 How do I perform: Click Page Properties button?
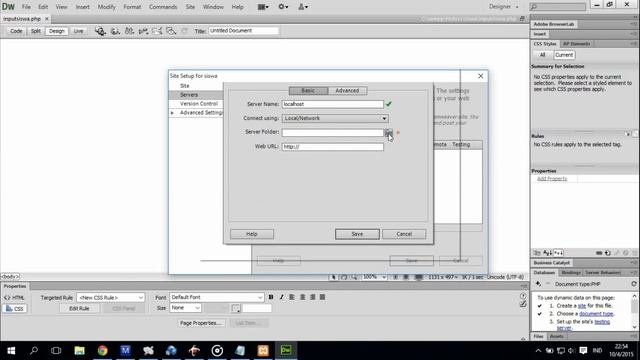point(200,323)
